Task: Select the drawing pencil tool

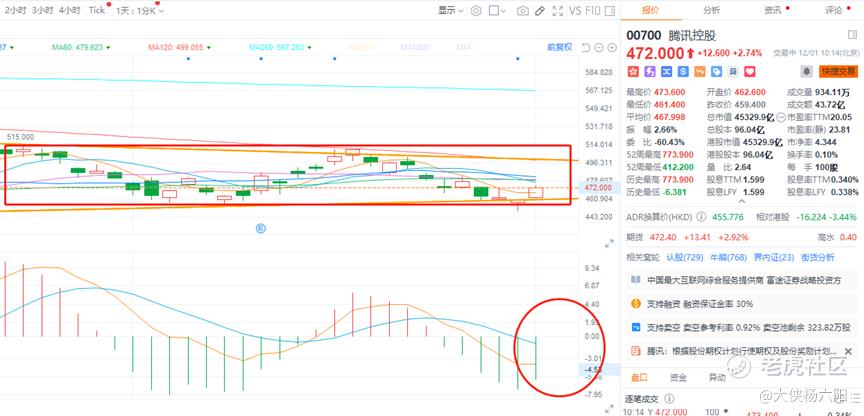Action: [540, 10]
